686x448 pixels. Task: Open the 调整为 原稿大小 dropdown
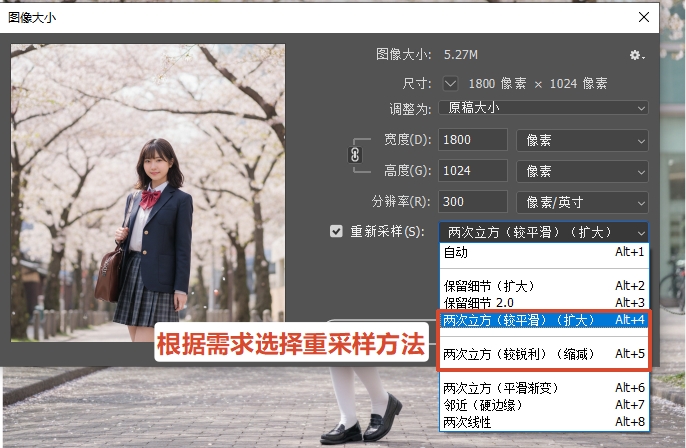click(543, 108)
